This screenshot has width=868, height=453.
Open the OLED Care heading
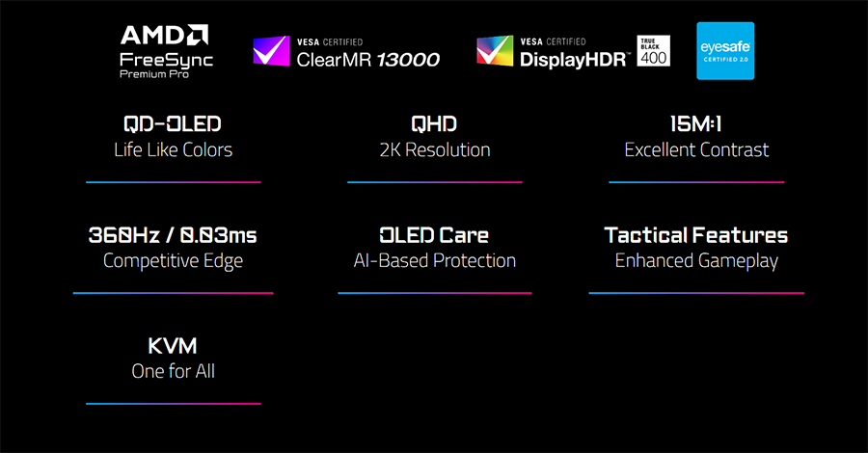(434, 235)
